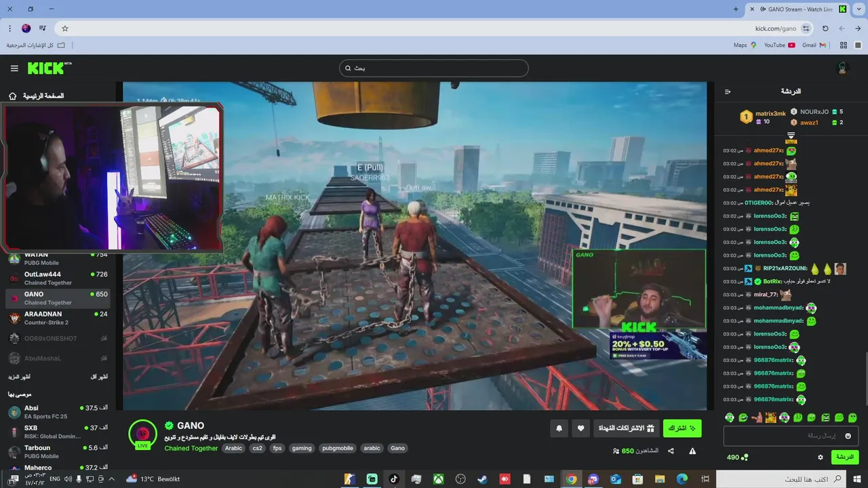Open the emoji picker in chat input
868x488 pixels.
(x=848, y=436)
